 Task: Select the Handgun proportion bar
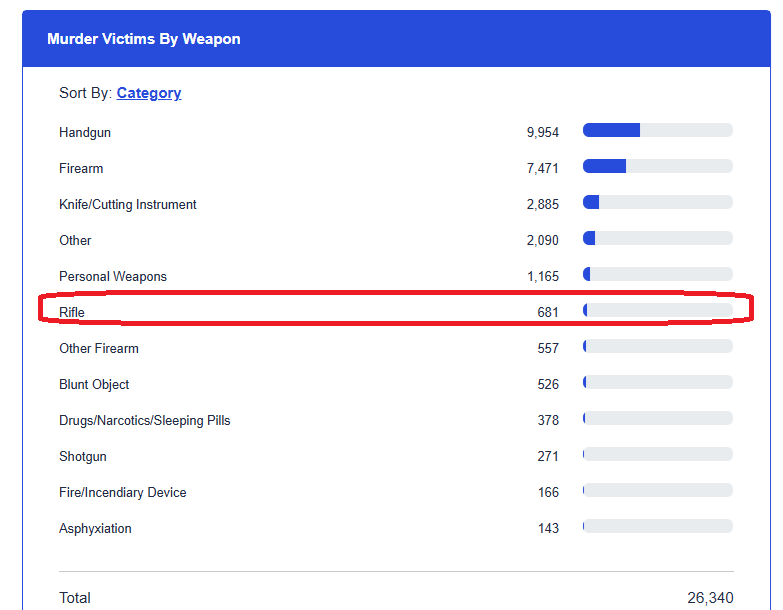(658, 130)
